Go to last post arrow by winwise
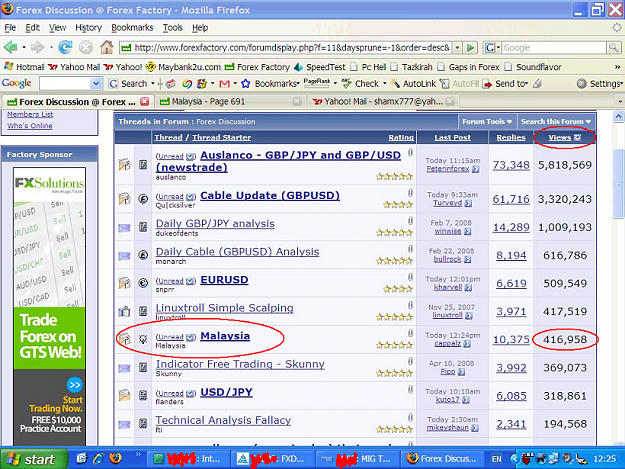The height and width of the screenshot is (469, 625). click(x=467, y=232)
